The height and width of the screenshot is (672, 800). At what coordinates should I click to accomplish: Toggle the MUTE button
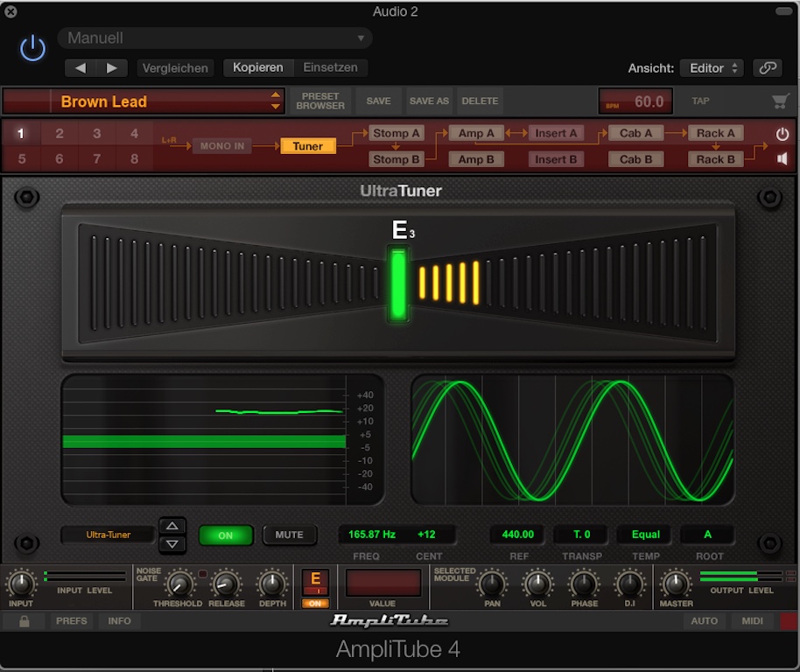point(290,535)
